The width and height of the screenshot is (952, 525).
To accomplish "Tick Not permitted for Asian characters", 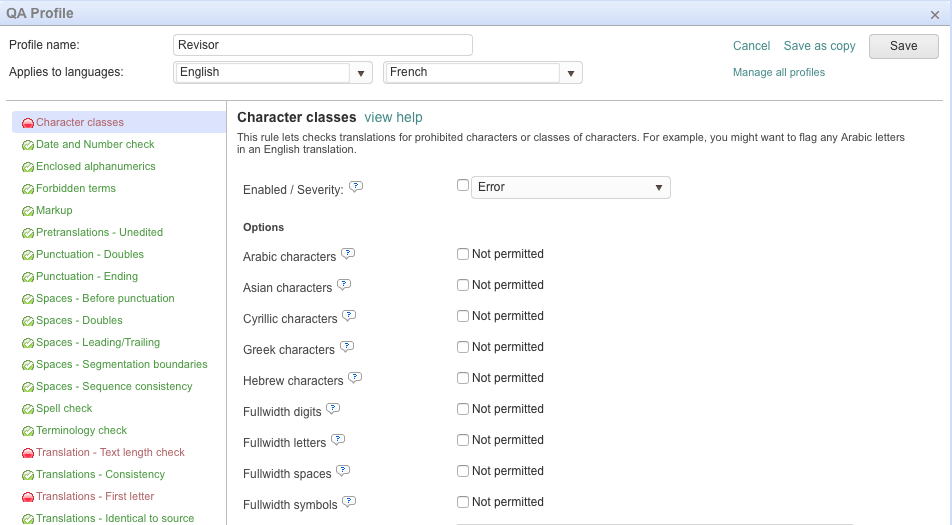I will tap(463, 285).
